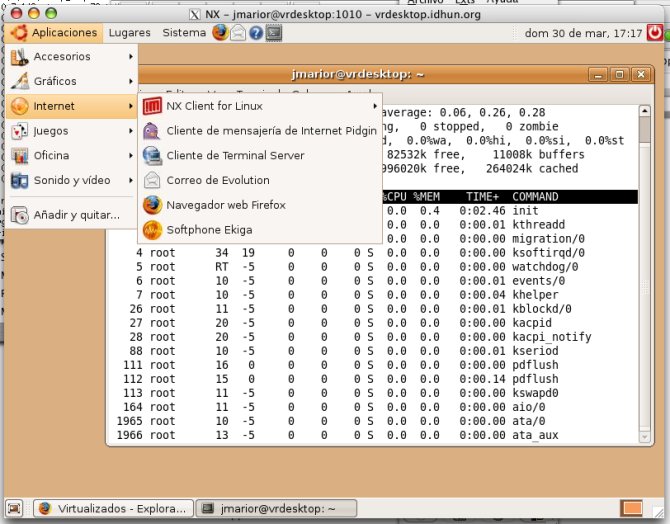The height and width of the screenshot is (524, 670).
Task: Open the Evolution mail panel launcher
Action: [238, 33]
